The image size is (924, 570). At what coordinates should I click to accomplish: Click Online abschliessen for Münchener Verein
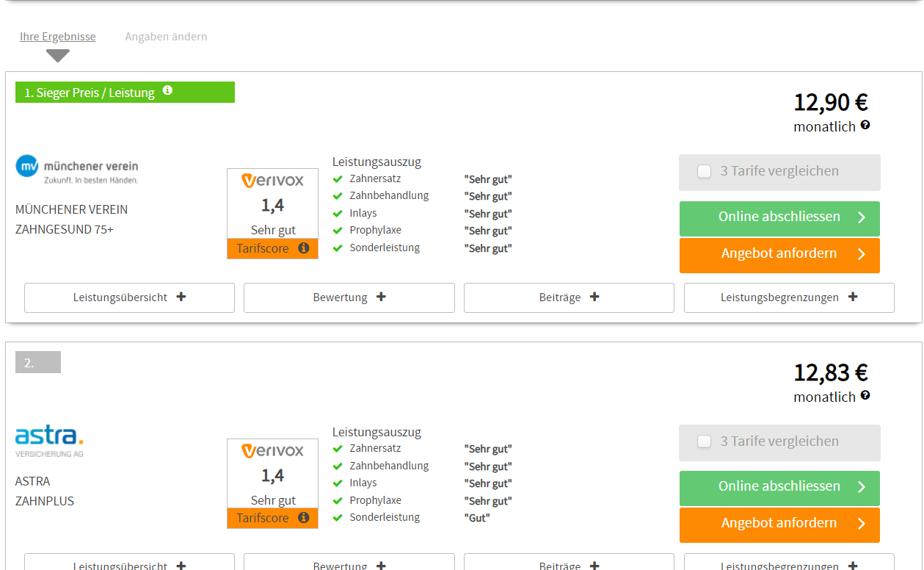[x=779, y=218]
